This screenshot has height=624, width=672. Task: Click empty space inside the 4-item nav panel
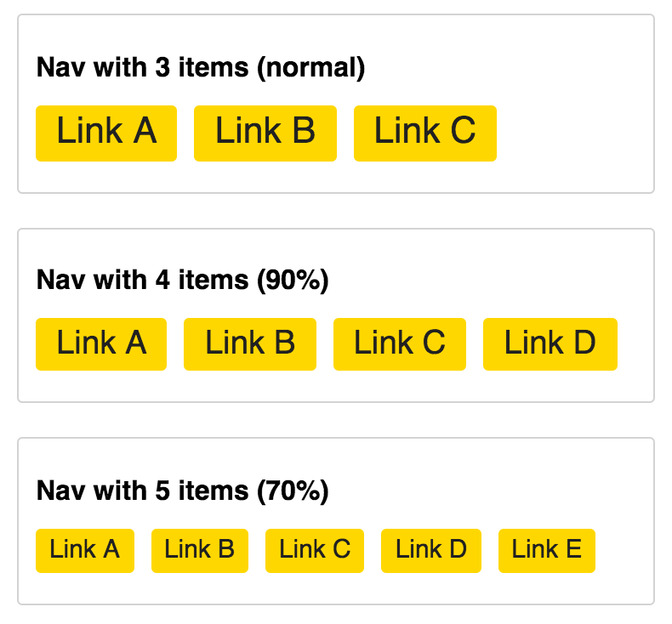coord(510,272)
